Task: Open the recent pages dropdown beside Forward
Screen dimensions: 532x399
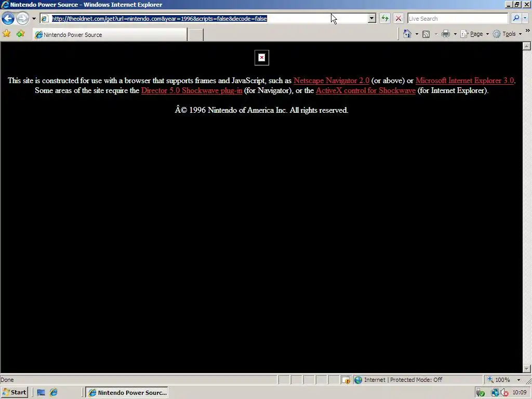Action: [x=34, y=19]
